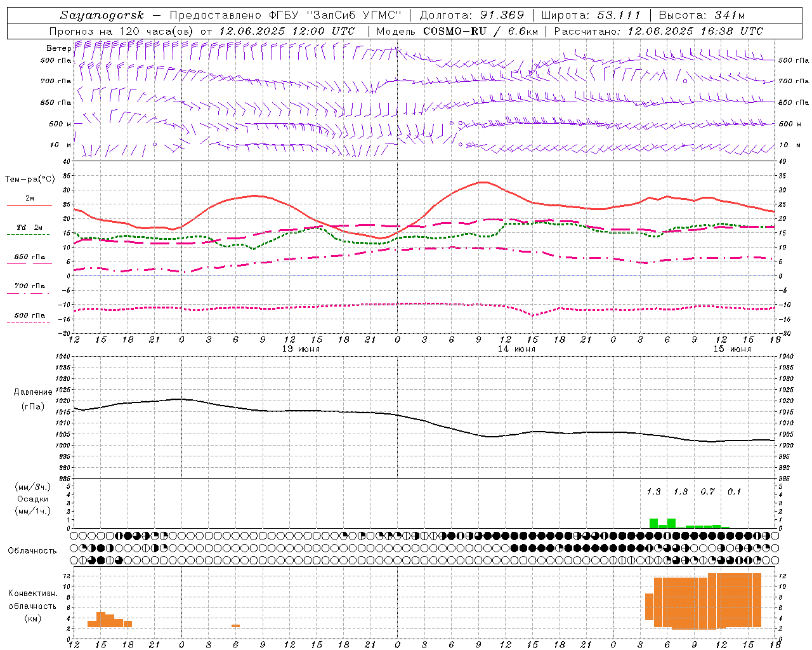Click 'Рассчитано: 12.06.2025 16:38 UTC' timestamp

pyautogui.click(x=658, y=31)
